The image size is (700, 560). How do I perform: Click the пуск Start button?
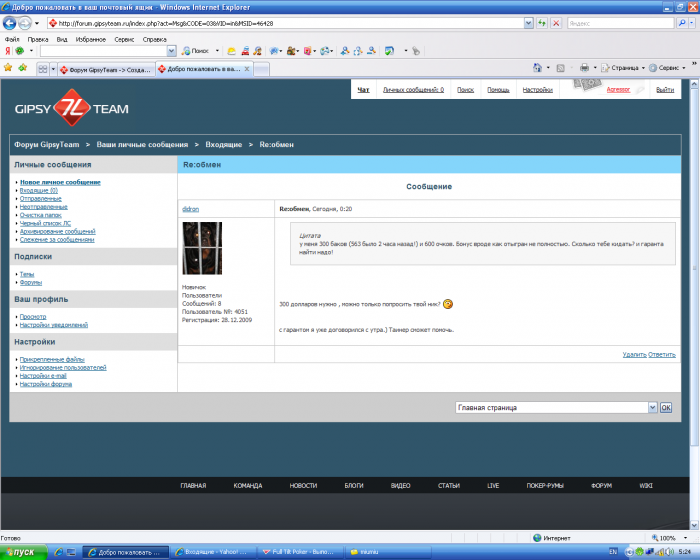click(x=23, y=552)
